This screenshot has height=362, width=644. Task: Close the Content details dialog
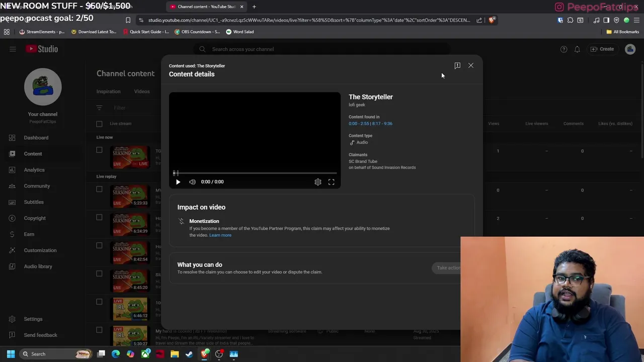click(x=471, y=65)
